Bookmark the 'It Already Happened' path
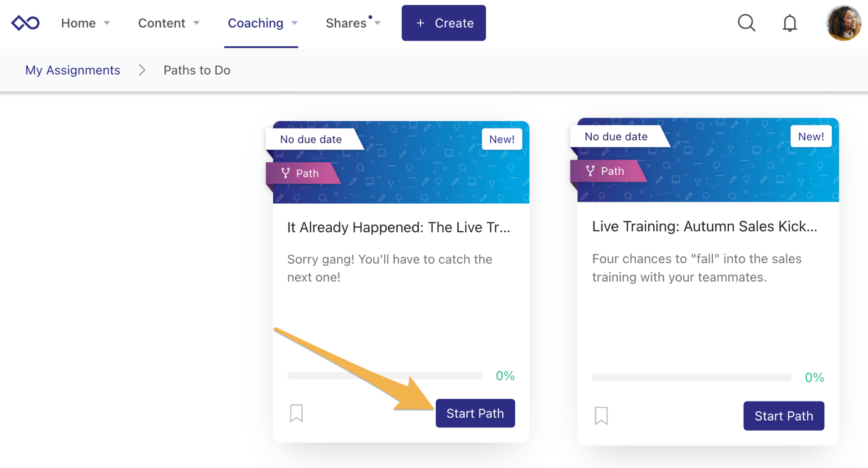The height and width of the screenshot is (468, 868). click(x=296, y=413)
